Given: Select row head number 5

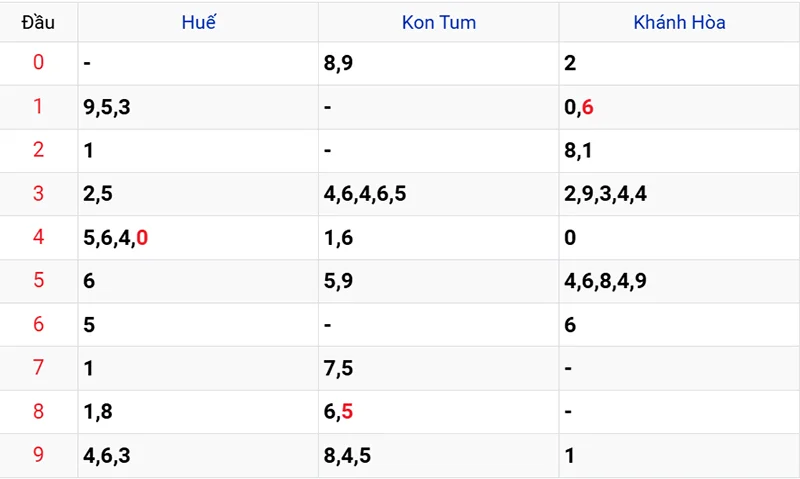Looking at the screenshot, I should click(x=38, y=280).
